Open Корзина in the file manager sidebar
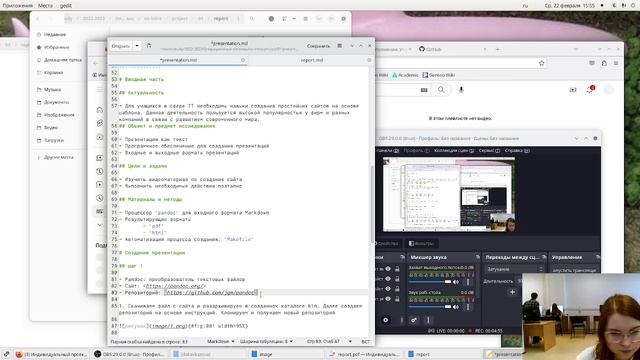This screenshot has width=640, height=360. coord(53,73)
